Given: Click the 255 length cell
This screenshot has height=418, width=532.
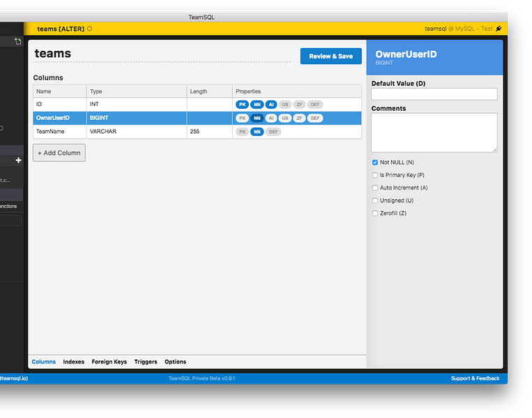Looking at the screenshot, I should [210, 132].
